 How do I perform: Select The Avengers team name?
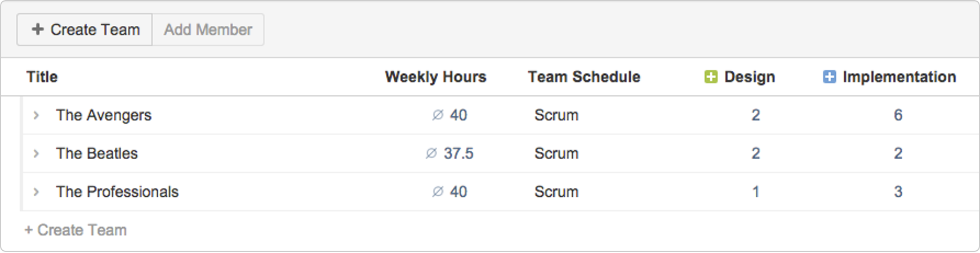point(104,115)
